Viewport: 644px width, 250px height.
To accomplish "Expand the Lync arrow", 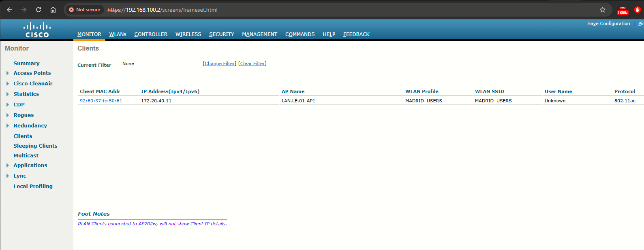I will (x=8, y=176).
